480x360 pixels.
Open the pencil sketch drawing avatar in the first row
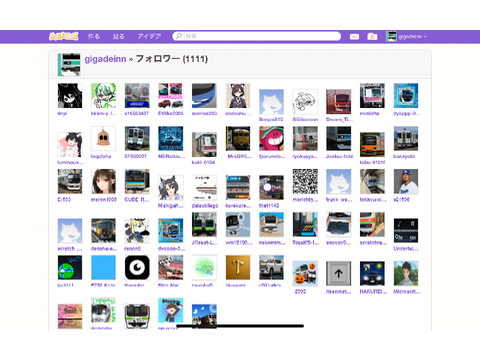pyautogui.click(x=305, y=102)
